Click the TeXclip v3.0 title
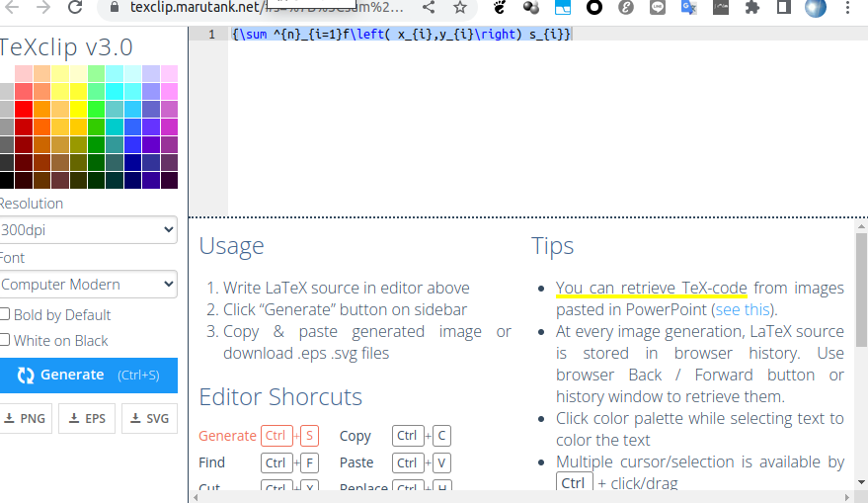Image resolution: width=868 pixels, height=503 pixels. pos(66,47)
